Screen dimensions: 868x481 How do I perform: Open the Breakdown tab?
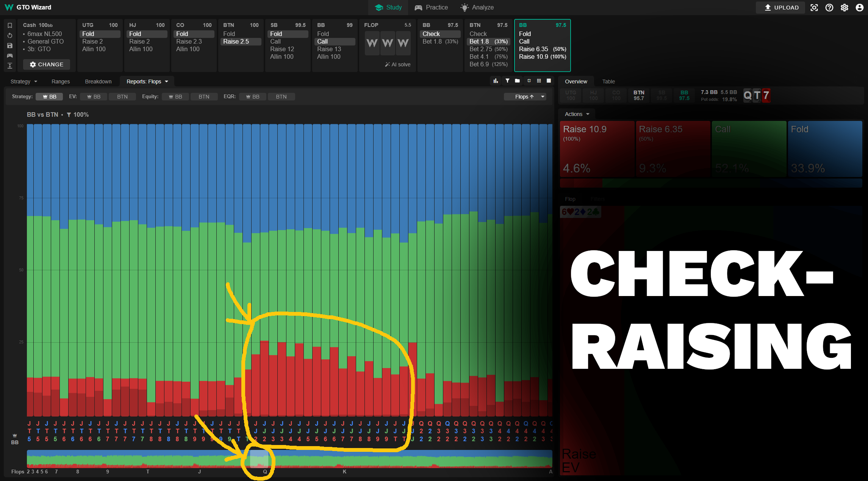pos(98,81)
